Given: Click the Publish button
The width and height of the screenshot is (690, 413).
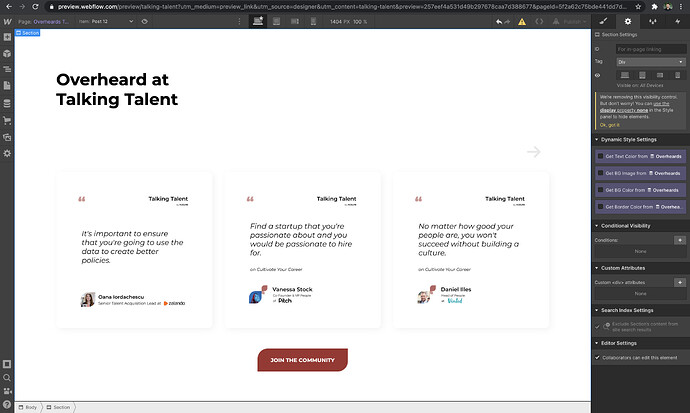Looking at the screenshot, I should (x=575, y=22).
